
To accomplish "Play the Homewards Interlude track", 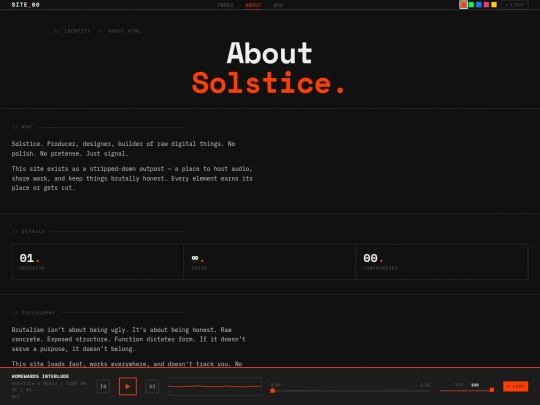I will (x=128, y=386).
